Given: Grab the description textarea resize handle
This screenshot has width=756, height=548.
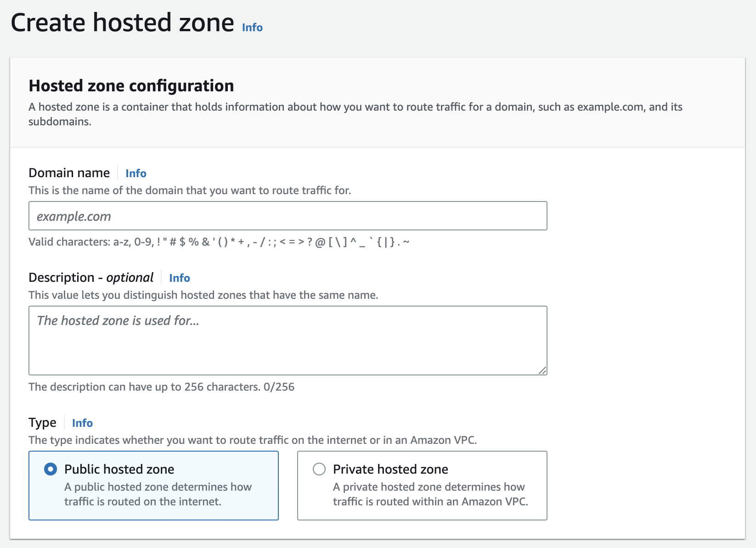Looking at the screenshot, I should (542, 370).
